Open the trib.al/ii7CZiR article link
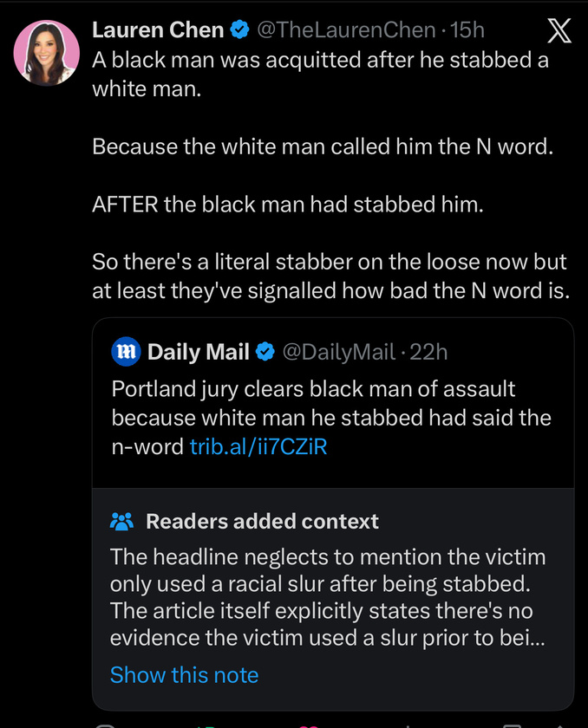 pos(258,447)
